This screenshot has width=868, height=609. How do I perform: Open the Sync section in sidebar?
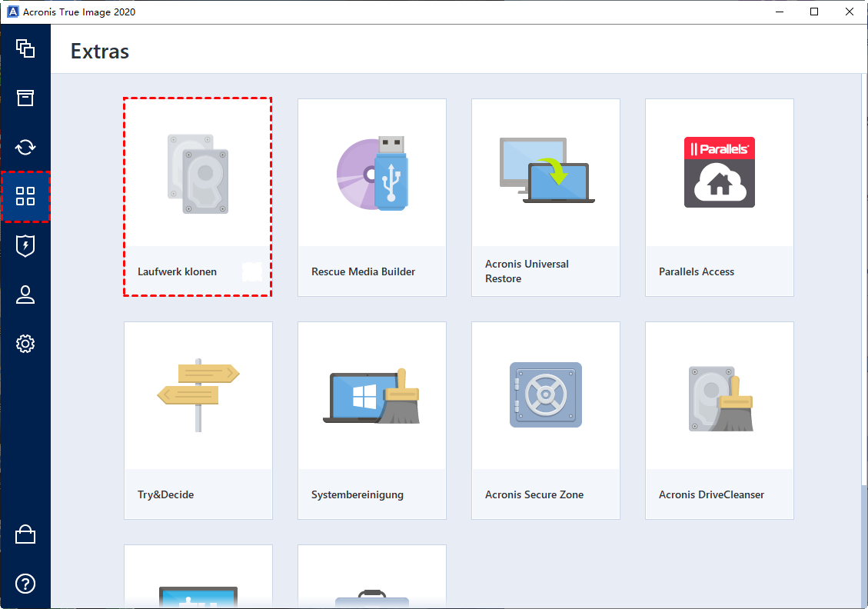25,148
